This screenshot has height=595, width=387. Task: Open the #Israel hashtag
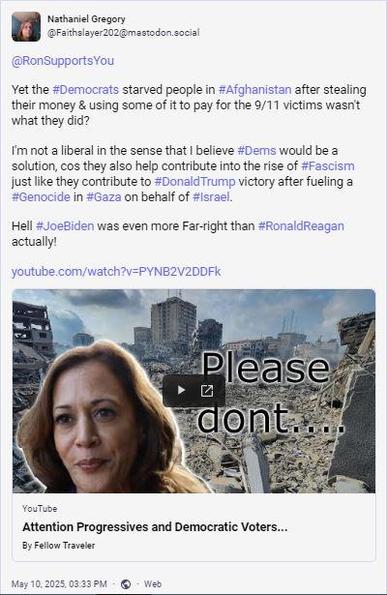pyautogui.click(x=211, y=197)
